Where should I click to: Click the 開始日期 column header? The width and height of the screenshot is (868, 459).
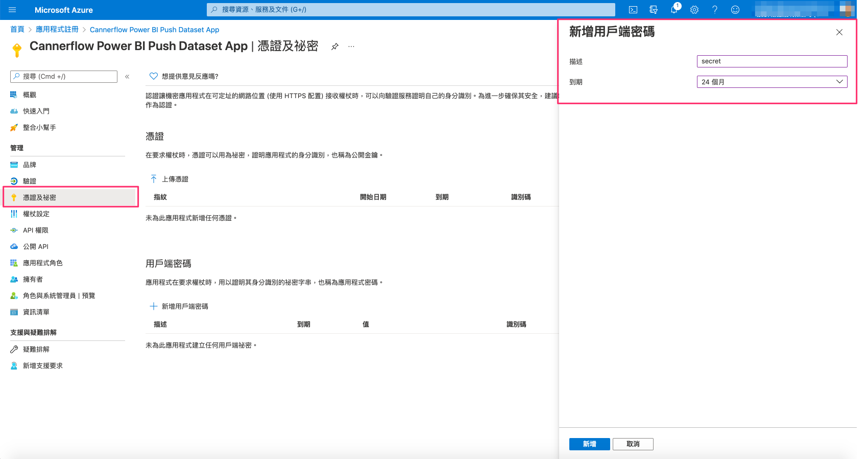pyautogui.click(x=373, y=197)
